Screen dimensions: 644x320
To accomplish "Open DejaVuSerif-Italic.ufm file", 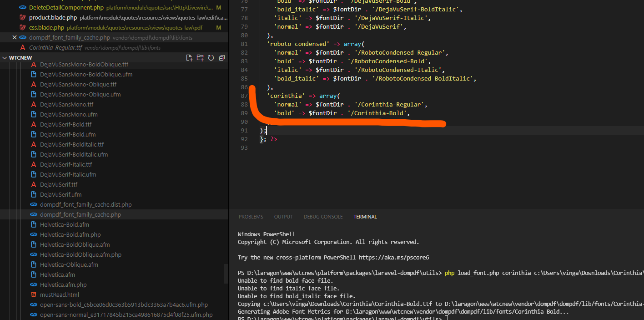I will click(68, 174).
